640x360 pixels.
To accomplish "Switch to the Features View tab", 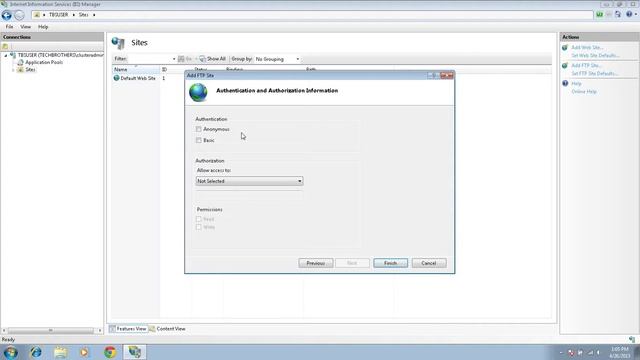I will tap(128, 329).
